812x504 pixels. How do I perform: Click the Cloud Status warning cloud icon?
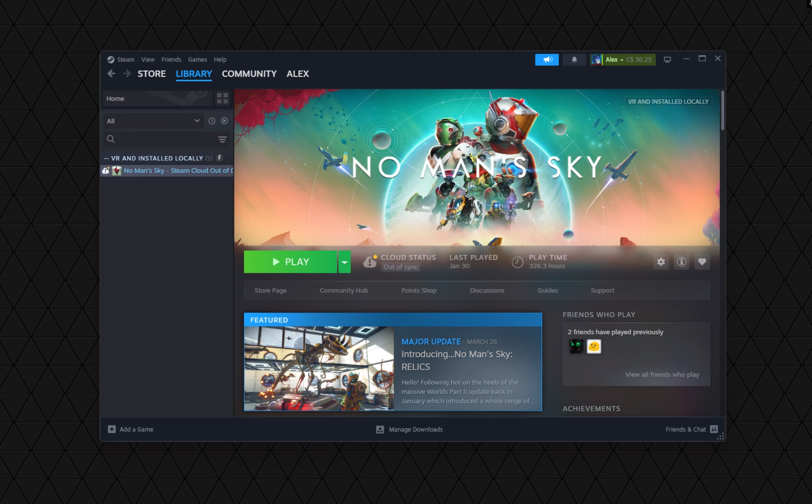(369, 262)
